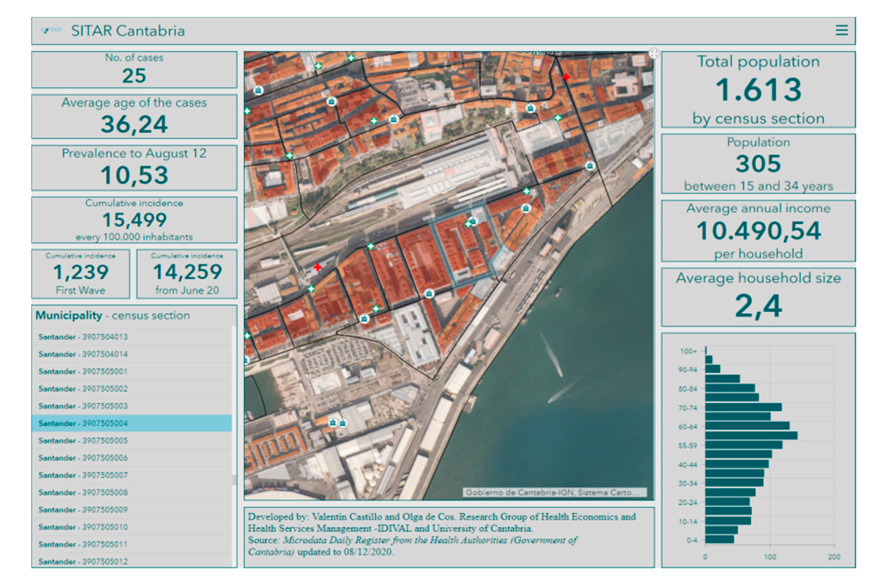This screenshot has height=588, width=879.
Task: Click green plus marker inside the highlighted census section
Action: [x=468, y=224]
